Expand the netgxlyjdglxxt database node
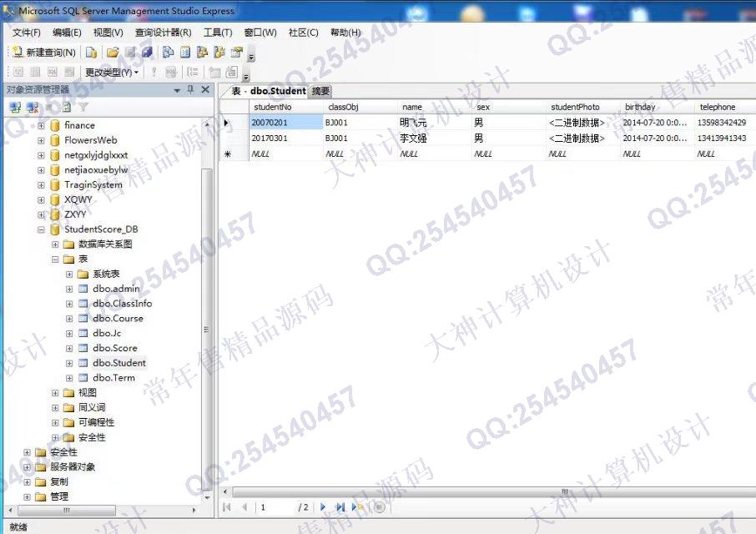The height and width of the screenshot is (534, 756). pos(41,155)
